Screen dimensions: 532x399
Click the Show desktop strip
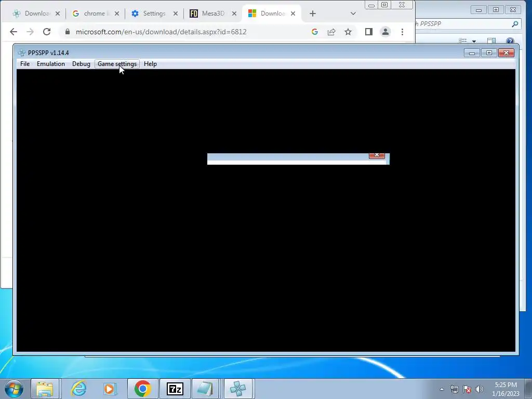(x=528, y=389)
